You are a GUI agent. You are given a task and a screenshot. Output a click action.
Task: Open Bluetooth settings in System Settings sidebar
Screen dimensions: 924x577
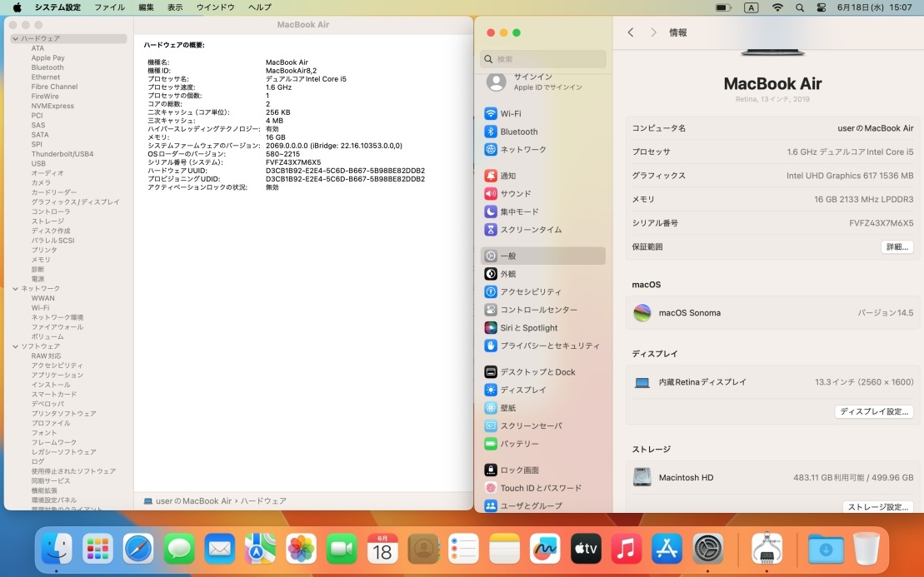[542, 132]
